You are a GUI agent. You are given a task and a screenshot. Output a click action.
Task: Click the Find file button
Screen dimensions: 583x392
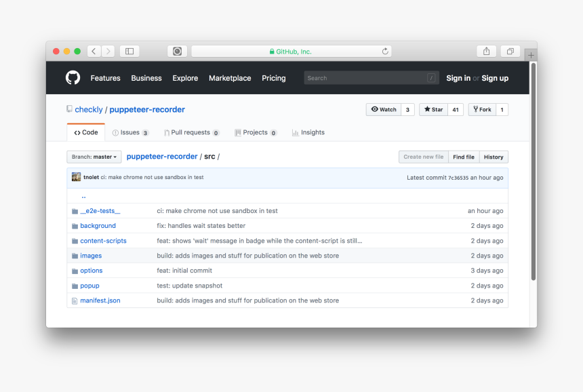tap(464, 157)
